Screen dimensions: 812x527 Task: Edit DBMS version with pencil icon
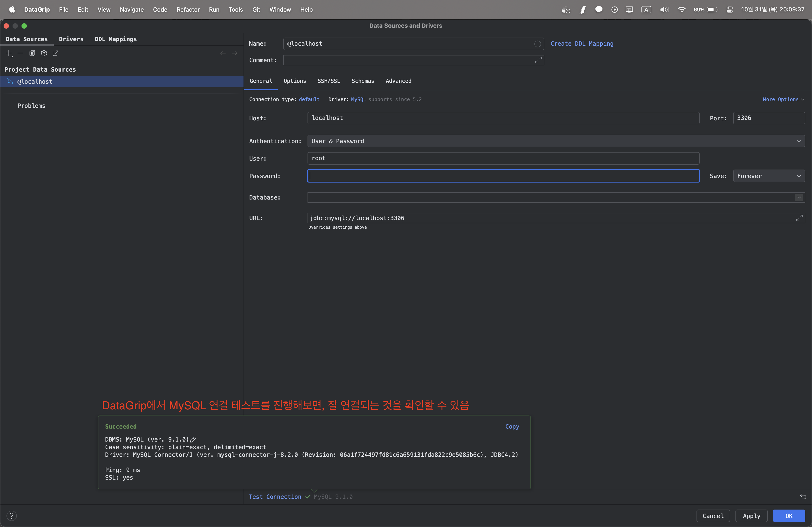(x=193, y=439)
